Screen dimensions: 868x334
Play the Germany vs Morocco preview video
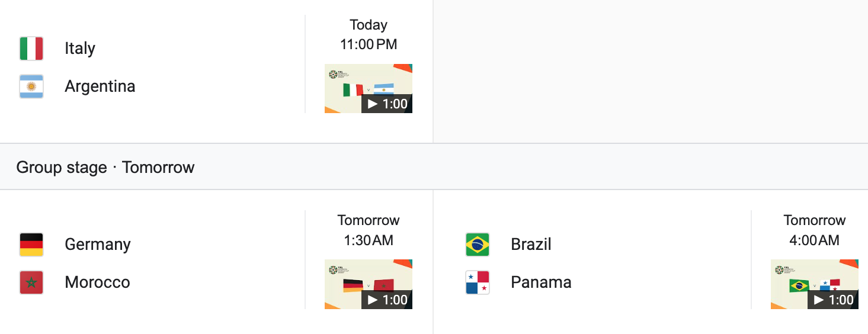[x=369, y=284]
